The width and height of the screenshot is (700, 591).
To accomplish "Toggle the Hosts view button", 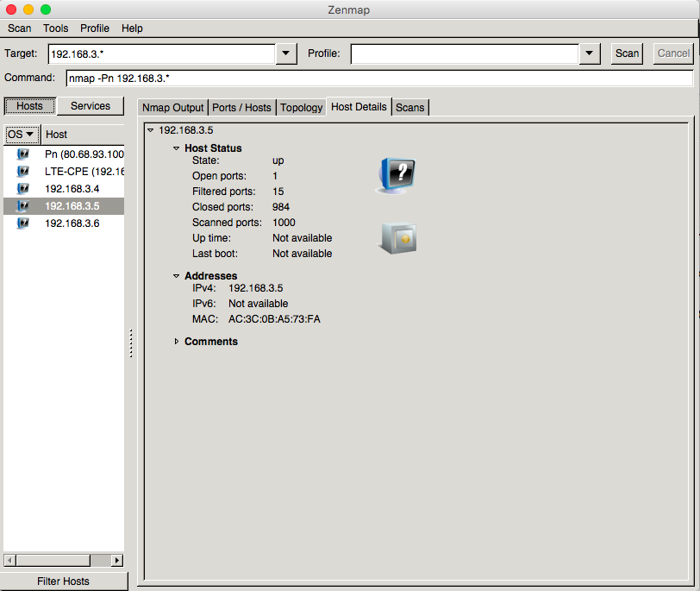I will 29,106.
